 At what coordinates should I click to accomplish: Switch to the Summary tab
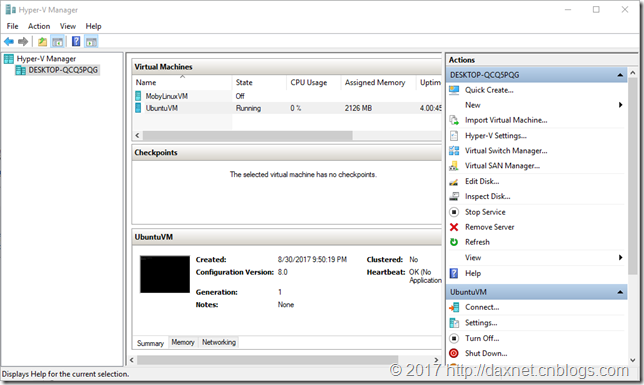tap(150, 343)
